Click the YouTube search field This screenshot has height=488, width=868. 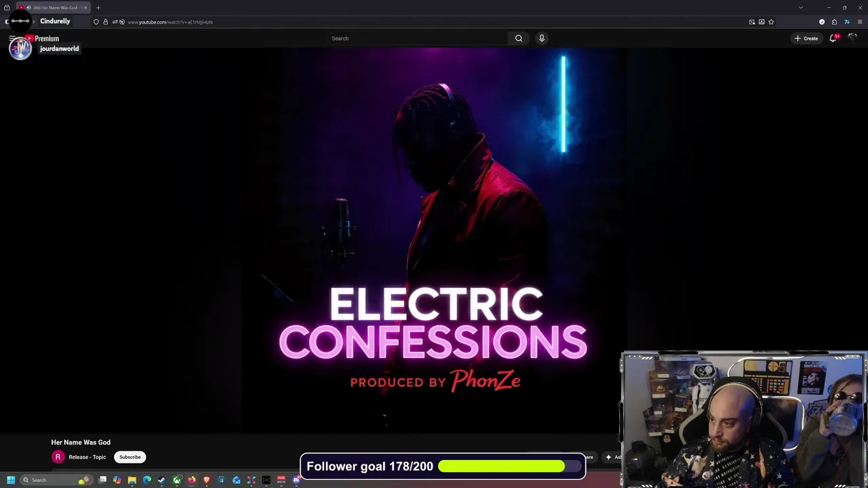point(418,39)
